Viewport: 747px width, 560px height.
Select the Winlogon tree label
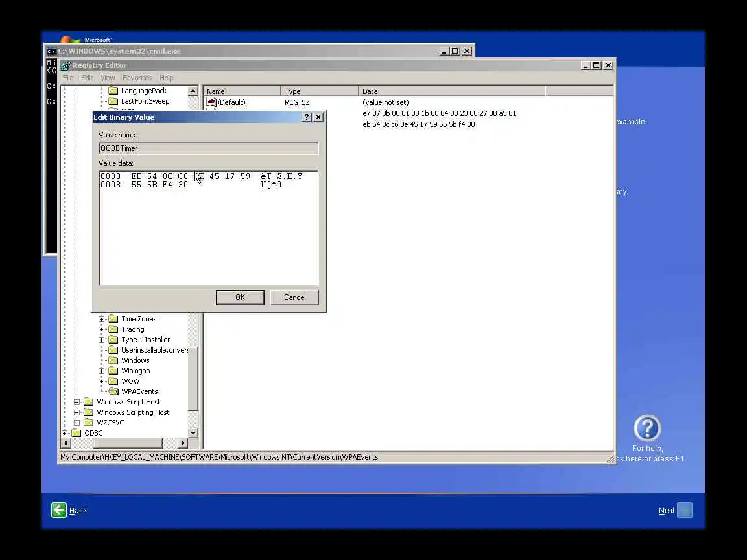tap(136, 371)
